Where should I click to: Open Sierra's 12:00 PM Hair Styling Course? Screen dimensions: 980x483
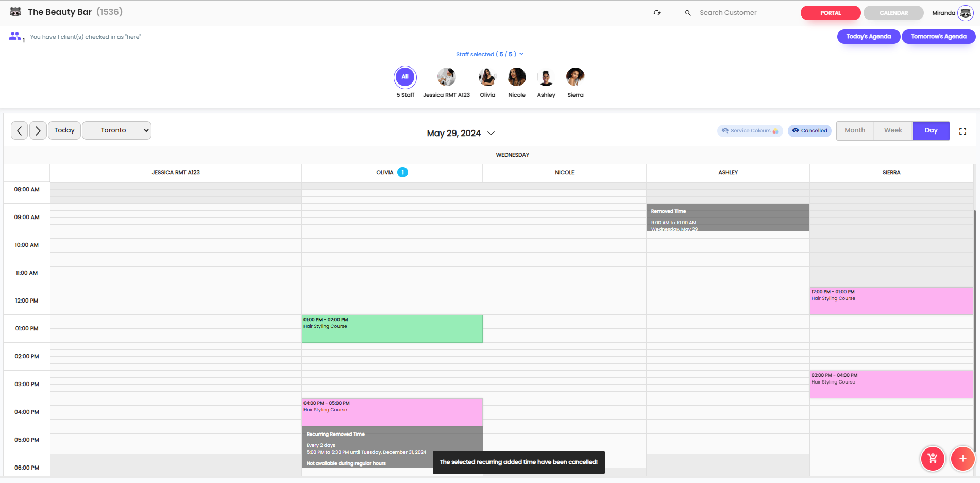tap(891, 301)
